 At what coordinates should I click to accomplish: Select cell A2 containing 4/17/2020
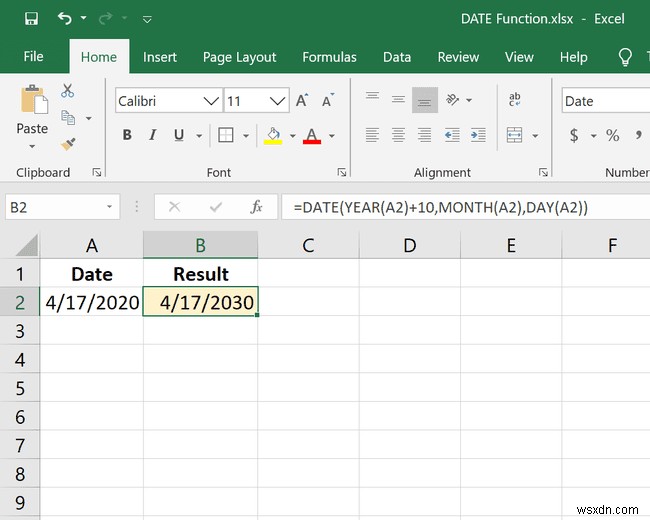(92, 302)
